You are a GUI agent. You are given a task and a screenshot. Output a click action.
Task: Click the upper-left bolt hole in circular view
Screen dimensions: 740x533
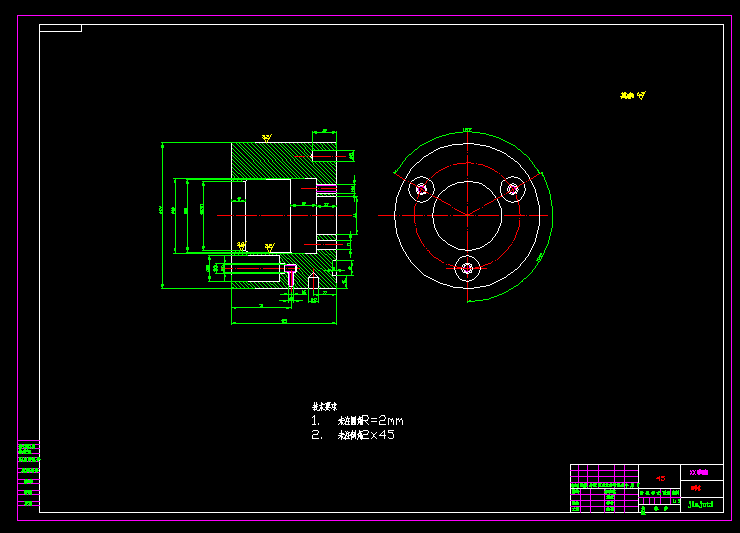point(421,189)
